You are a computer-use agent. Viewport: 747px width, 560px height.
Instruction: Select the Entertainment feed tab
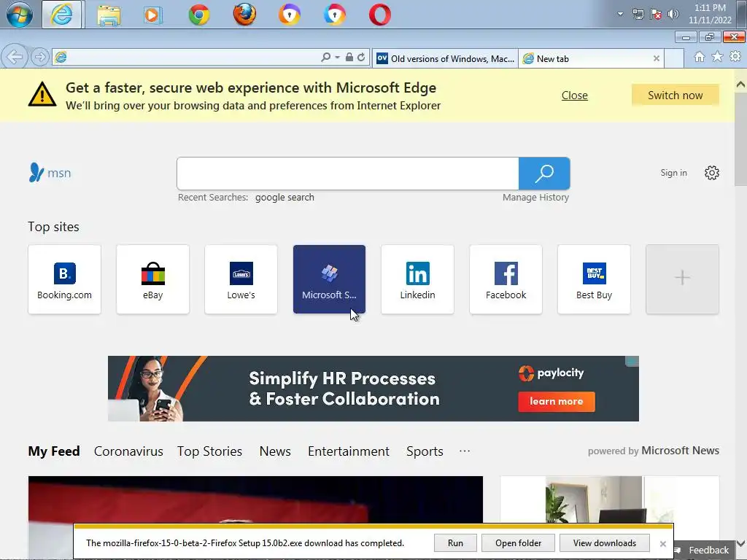tap(348, 451)
